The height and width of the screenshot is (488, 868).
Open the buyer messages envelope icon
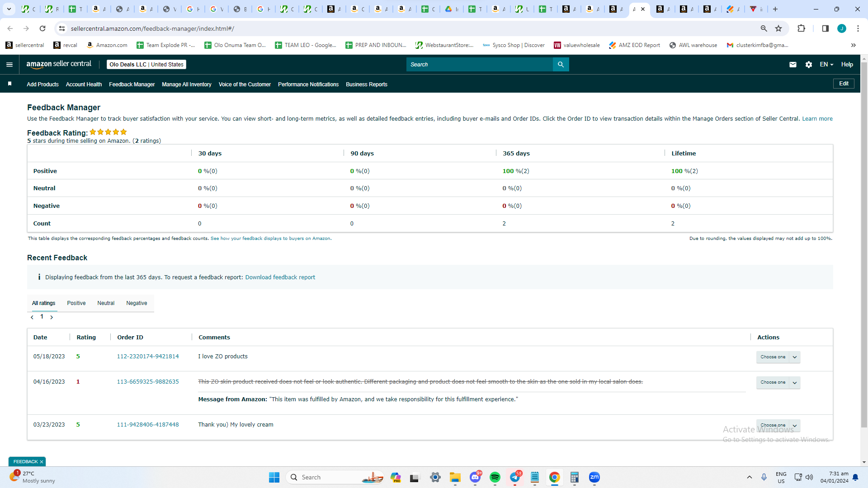[x=793, y=65]
